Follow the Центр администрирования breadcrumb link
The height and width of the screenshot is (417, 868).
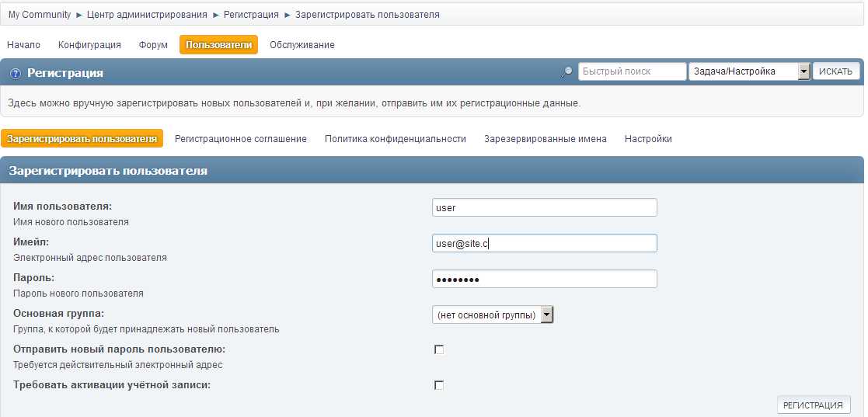[x=147, y=15]
